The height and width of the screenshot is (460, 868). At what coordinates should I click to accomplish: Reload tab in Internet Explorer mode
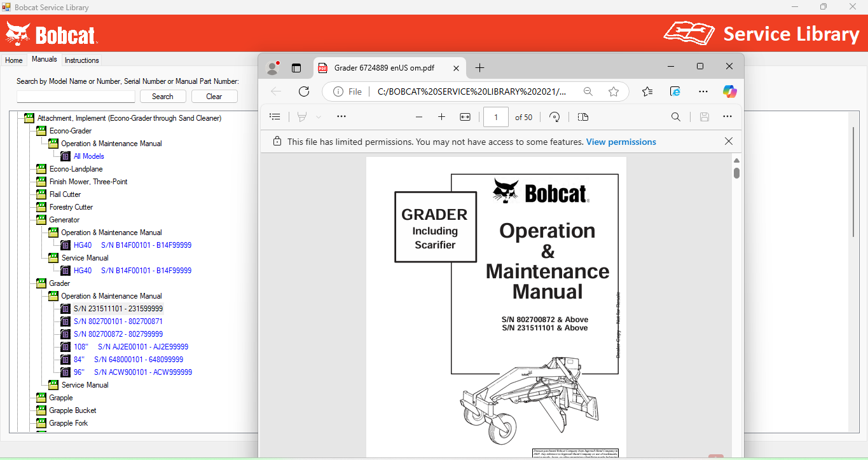[x=675, y=91]
